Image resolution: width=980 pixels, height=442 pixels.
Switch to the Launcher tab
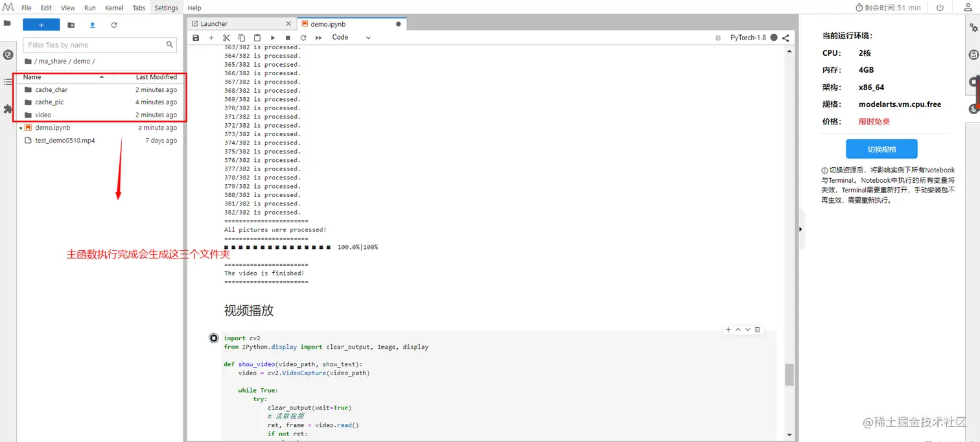[x=242, y=24]
